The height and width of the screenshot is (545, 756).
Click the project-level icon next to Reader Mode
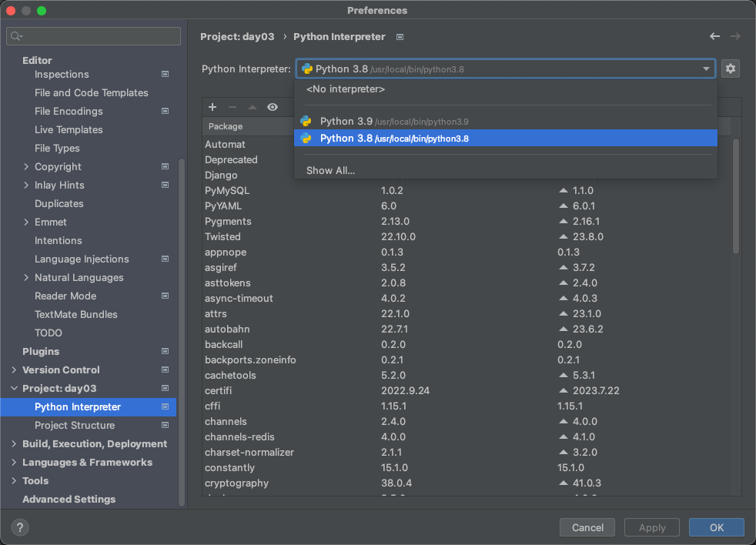(165, 296)
